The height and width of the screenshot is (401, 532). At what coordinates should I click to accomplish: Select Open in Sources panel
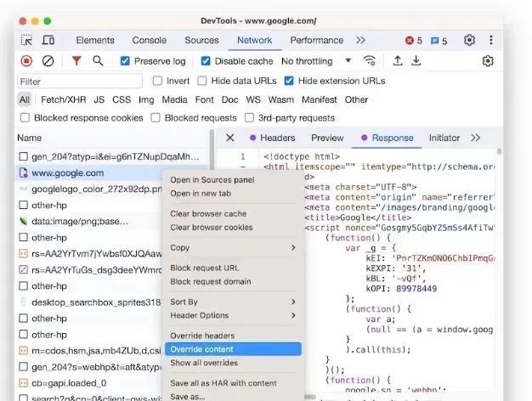[x=233, y=180]
